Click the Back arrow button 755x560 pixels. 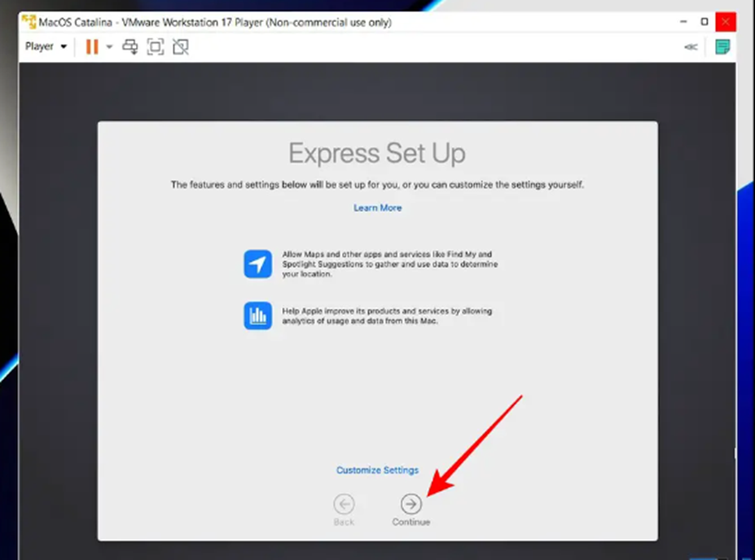coord(344,504)
